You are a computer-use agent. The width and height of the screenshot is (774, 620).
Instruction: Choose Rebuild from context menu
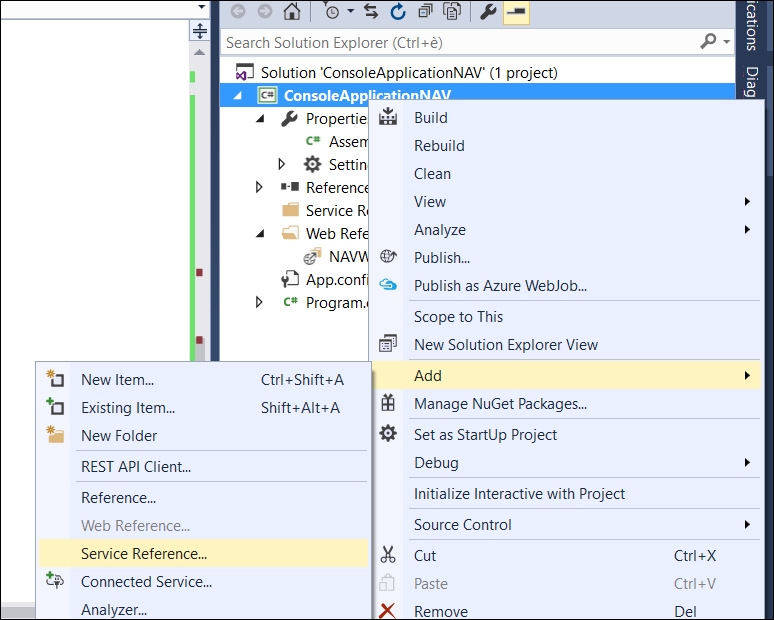point(567,146)
